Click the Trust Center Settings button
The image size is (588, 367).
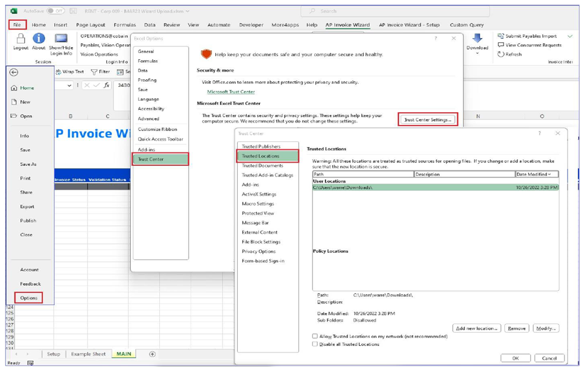(x=427, y=120)
